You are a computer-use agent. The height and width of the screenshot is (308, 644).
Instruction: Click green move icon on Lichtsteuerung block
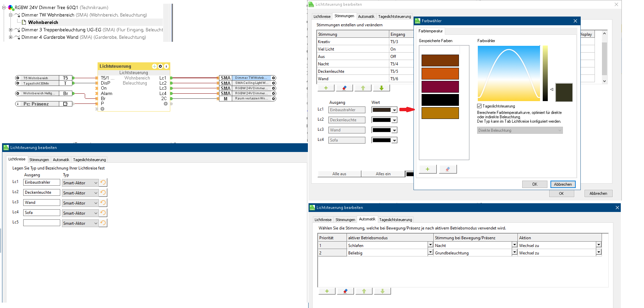click(154, 66)
